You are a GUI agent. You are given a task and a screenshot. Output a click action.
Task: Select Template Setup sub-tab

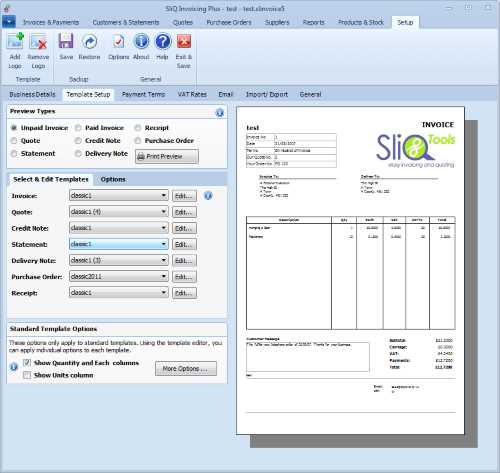[88, 94]
